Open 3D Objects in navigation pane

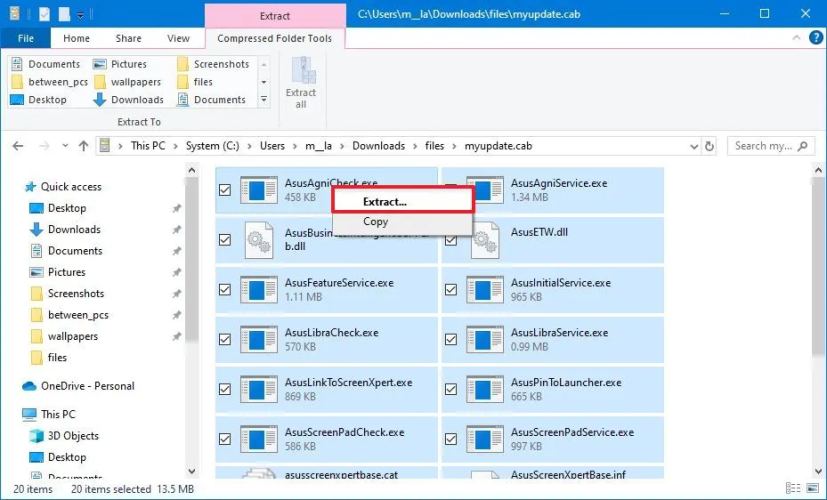point(73,436)
